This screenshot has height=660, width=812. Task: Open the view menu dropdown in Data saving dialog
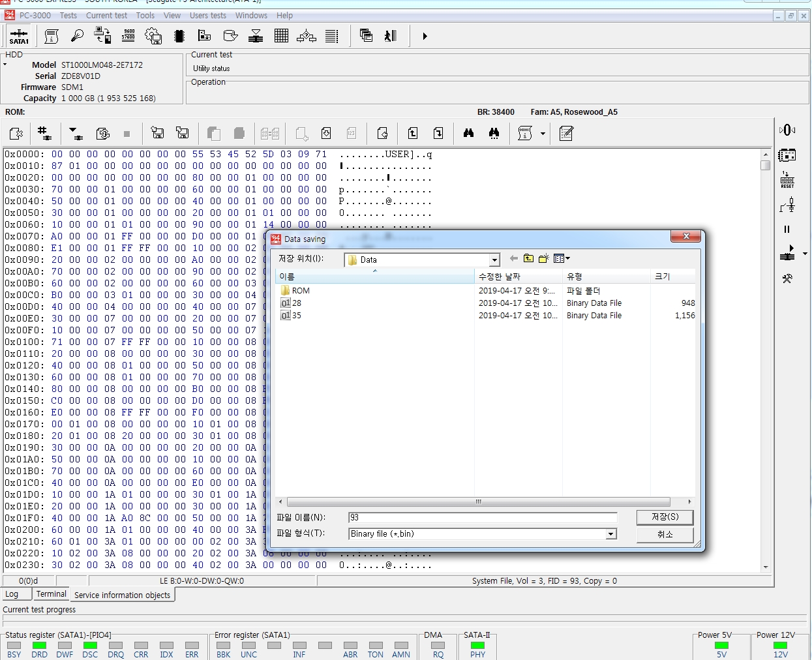tap(562, 258)
